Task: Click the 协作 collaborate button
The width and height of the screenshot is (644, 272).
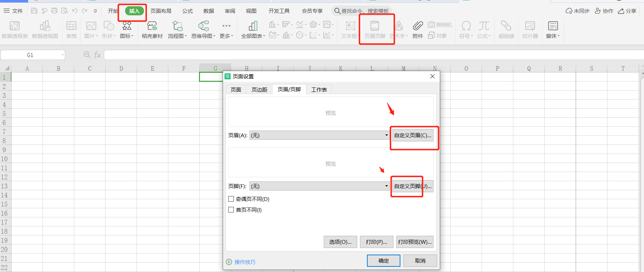Action: (x=604, y=11)
